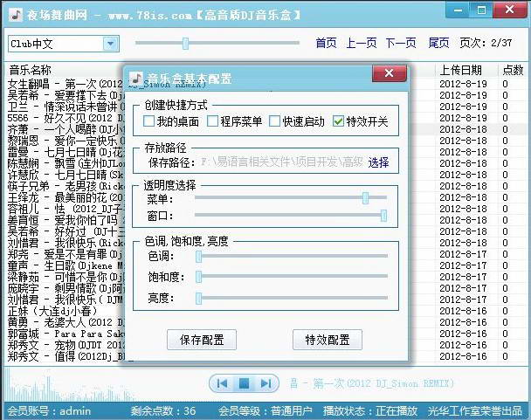531x420 pixels.
Task: Click the music note icon in dialog title
Action: (135, 78)
